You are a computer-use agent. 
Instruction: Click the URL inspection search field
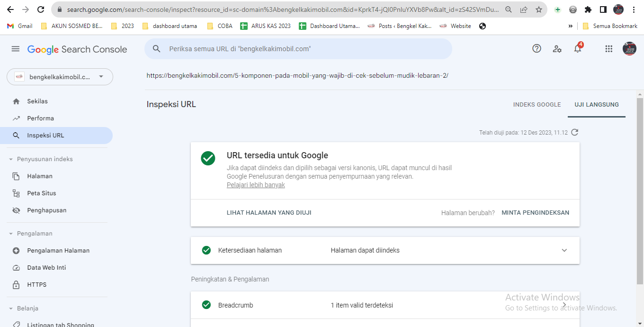303,49
